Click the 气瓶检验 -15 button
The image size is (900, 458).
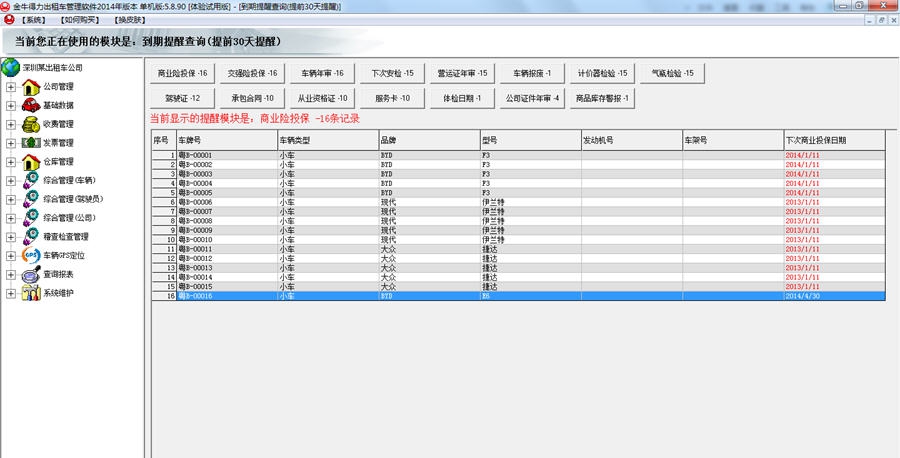tap(673, 73)
